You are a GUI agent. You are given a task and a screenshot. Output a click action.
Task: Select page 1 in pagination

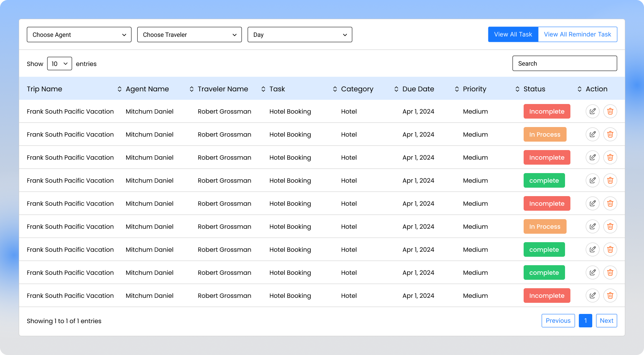585,321
